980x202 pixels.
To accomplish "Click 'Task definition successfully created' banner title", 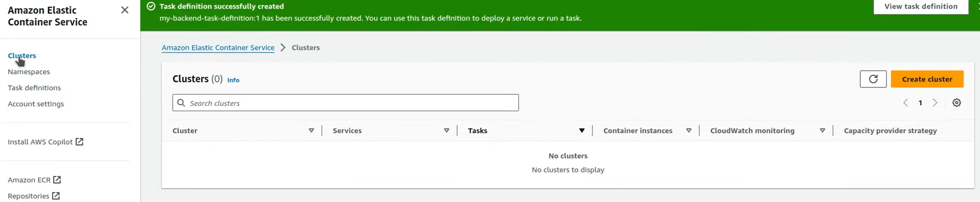I will click(x=221, y=6).
